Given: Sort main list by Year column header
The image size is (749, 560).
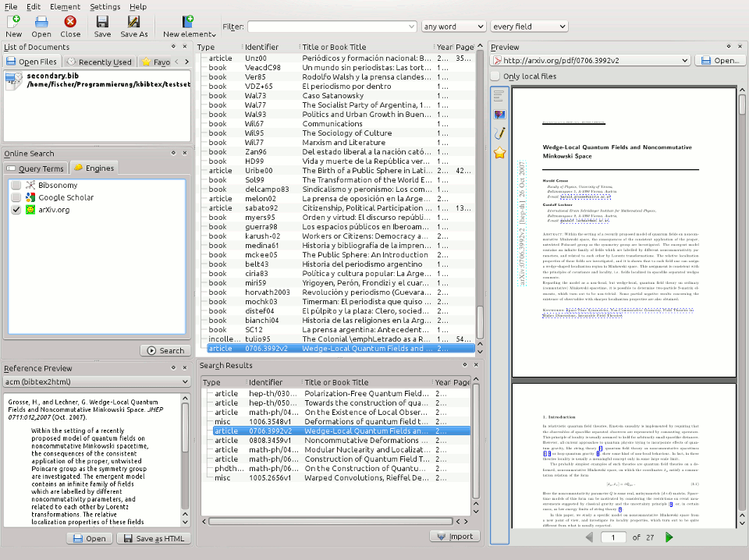Looking at the screenshot, I should pyautogui.click(x=444, y=47).
